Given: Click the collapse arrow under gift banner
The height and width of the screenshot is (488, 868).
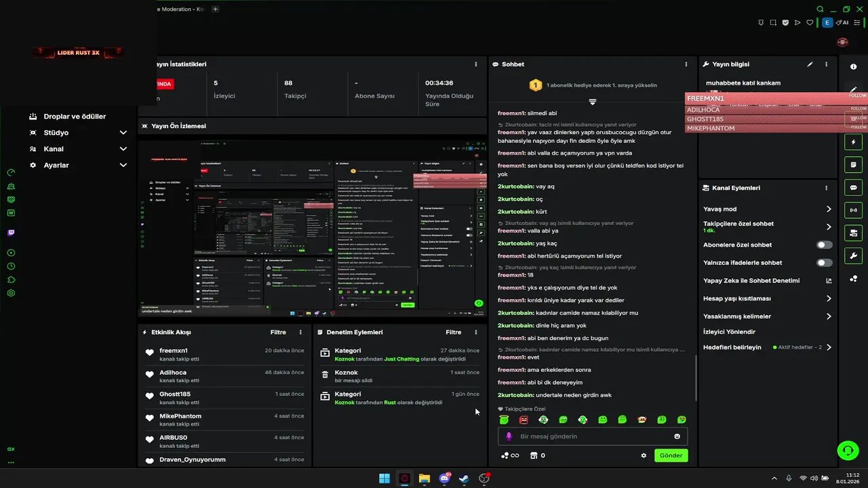Looking at the screenshot, I should pyautogui.click(x=592, y=102).
